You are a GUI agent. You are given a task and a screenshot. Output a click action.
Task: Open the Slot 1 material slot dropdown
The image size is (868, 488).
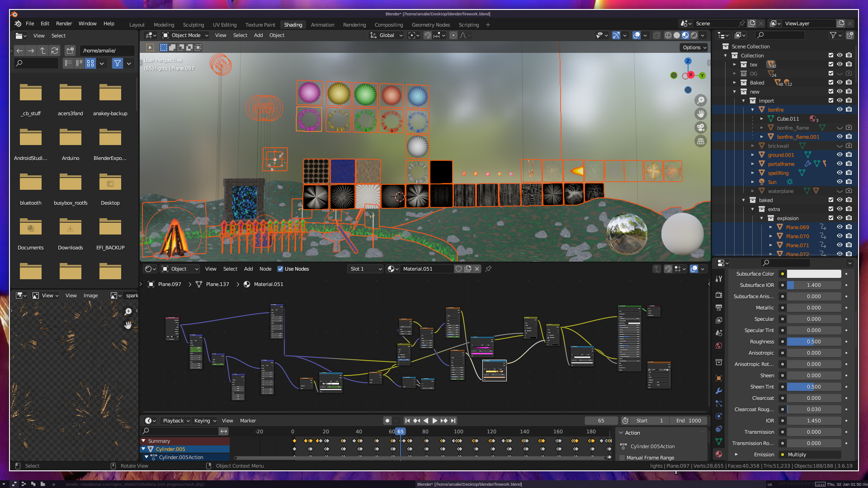(x=365, y=269)
